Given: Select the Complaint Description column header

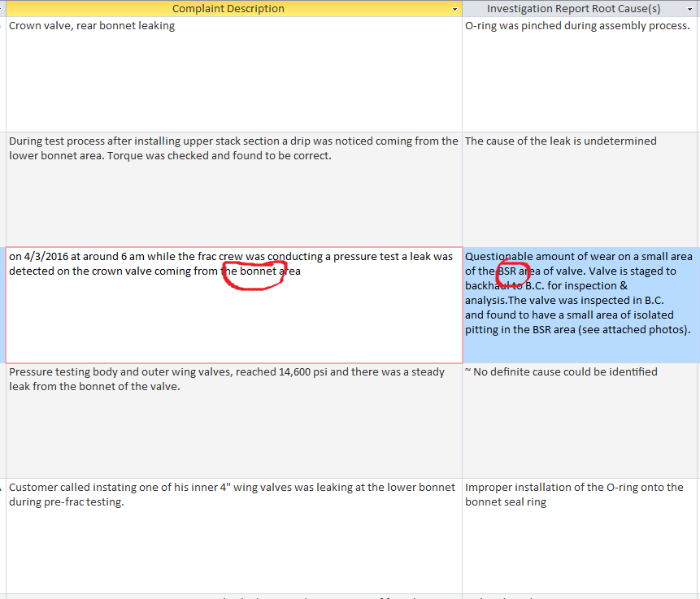Looking at the screenshot, I should coord(234,8).
